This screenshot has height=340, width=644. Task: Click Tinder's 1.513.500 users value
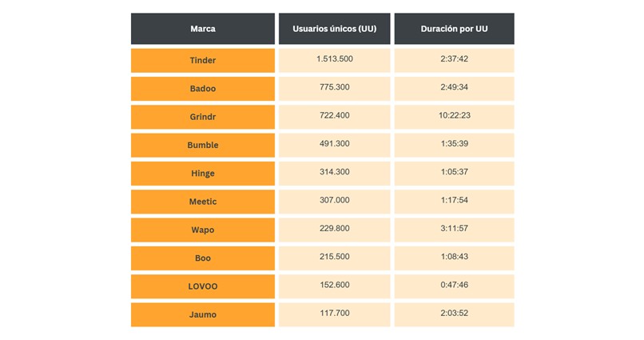[334, 59]
